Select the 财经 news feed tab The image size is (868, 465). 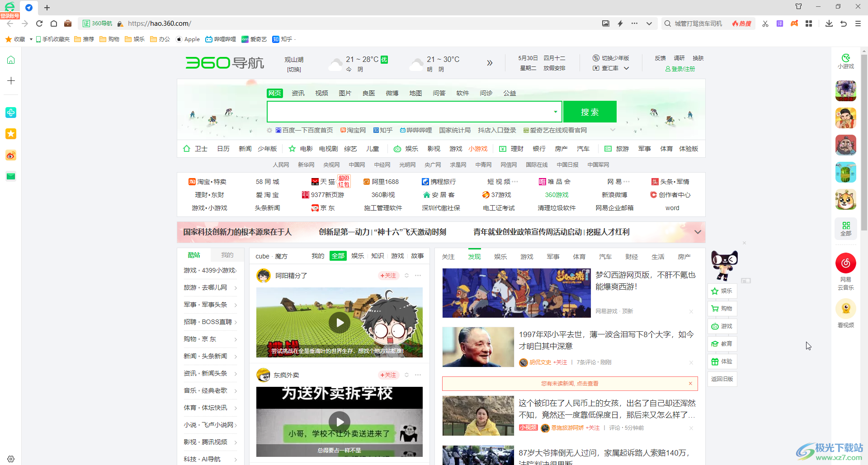point(632,257)
